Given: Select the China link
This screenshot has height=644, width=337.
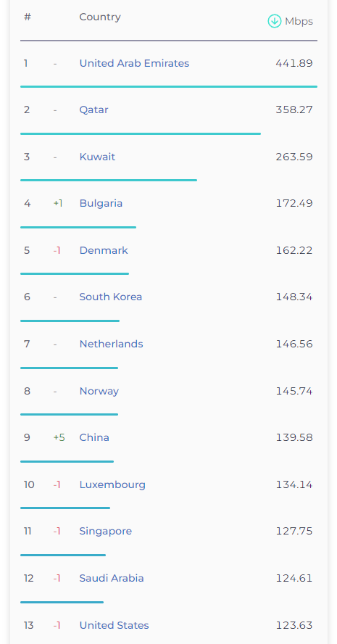Looking at the screenshot, I should 94,437.
